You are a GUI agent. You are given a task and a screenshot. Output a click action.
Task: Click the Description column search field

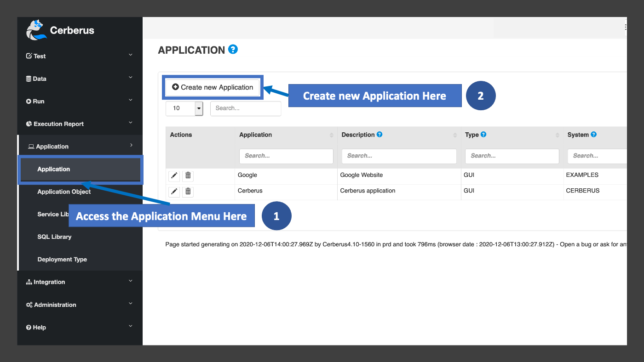pos(399,156)
